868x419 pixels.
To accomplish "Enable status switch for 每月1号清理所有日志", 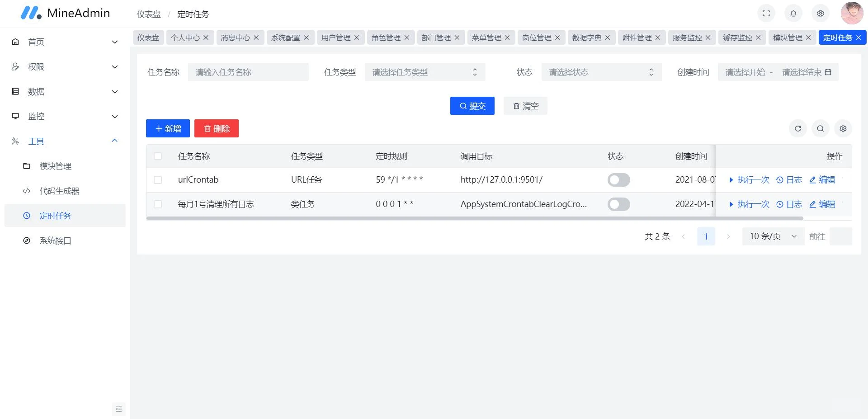I will (618, 204).
